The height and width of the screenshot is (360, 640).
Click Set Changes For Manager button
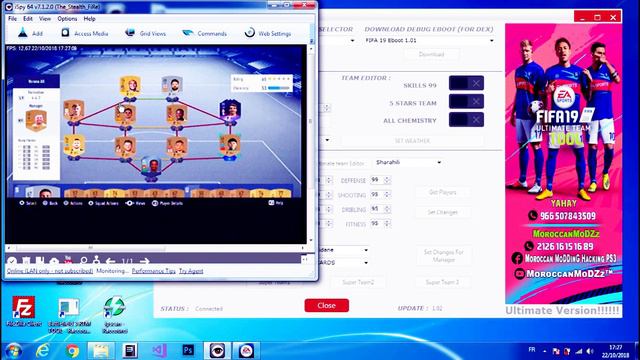[x=443, y=256]
